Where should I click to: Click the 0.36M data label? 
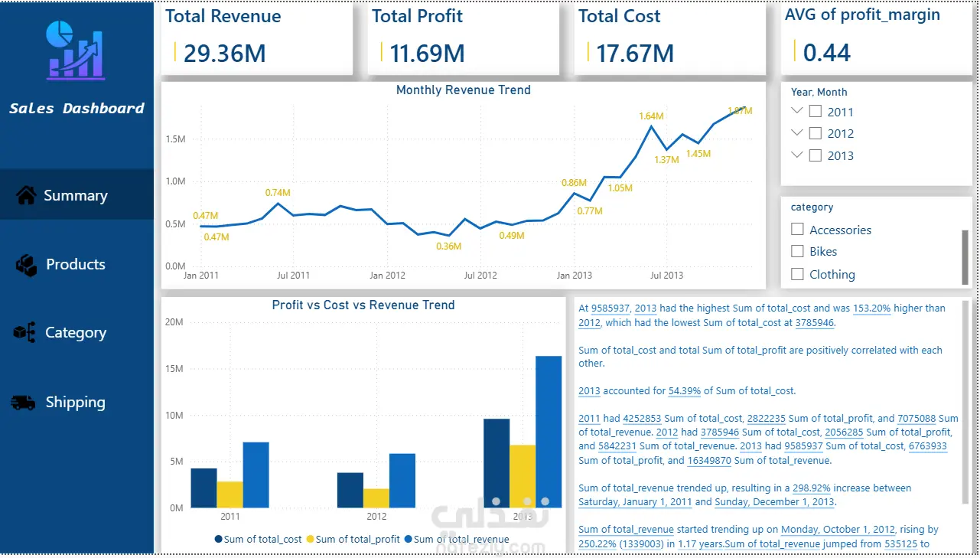(x=449, y=246)
